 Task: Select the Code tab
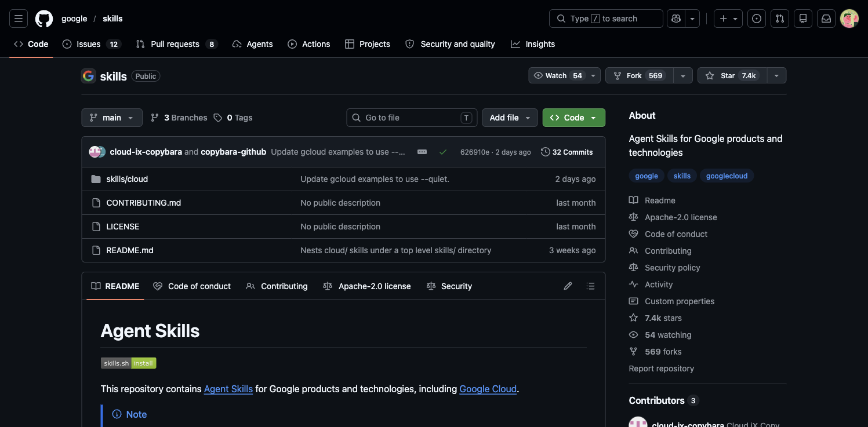pos(31,44)
